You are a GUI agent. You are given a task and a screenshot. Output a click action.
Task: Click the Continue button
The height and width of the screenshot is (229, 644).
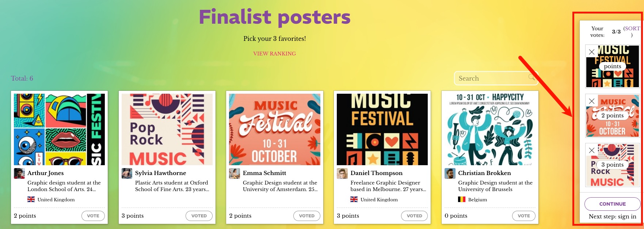[613, 204]
